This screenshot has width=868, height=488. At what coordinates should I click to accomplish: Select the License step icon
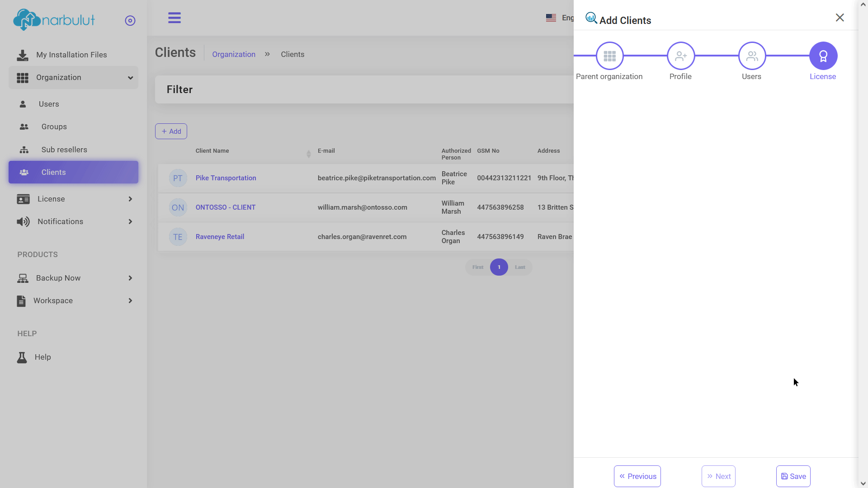[823, 56]
